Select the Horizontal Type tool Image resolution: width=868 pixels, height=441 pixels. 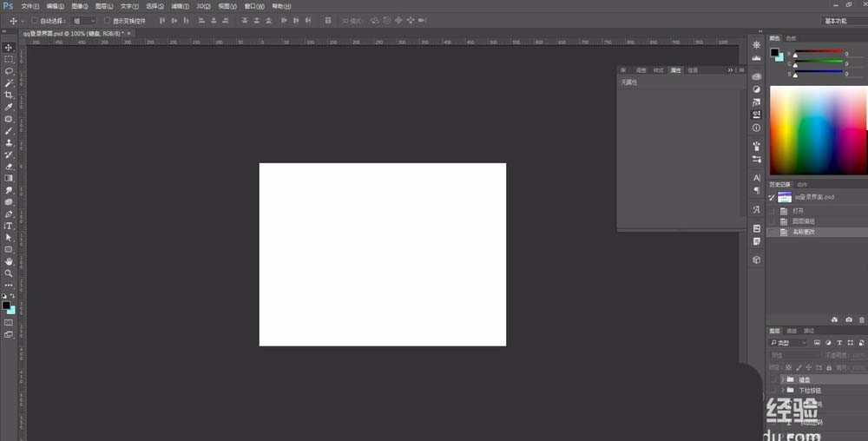tap(9, 226)
